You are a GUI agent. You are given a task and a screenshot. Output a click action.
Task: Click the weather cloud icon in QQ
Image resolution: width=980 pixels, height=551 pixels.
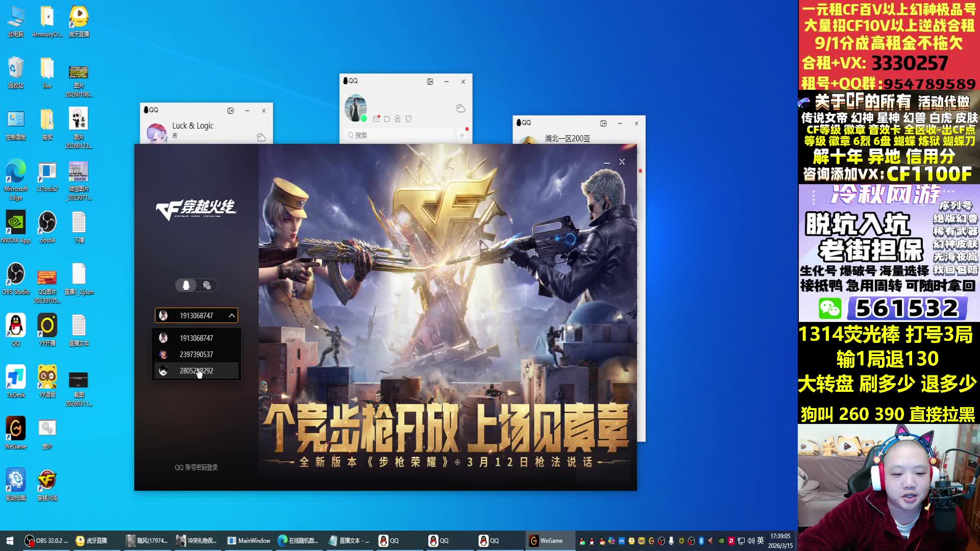point(460,108)
